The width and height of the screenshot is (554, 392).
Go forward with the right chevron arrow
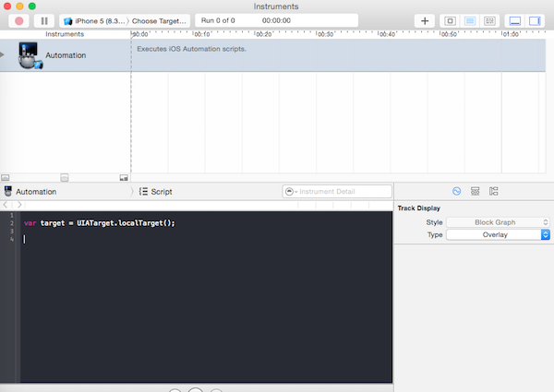click(19, 205)
